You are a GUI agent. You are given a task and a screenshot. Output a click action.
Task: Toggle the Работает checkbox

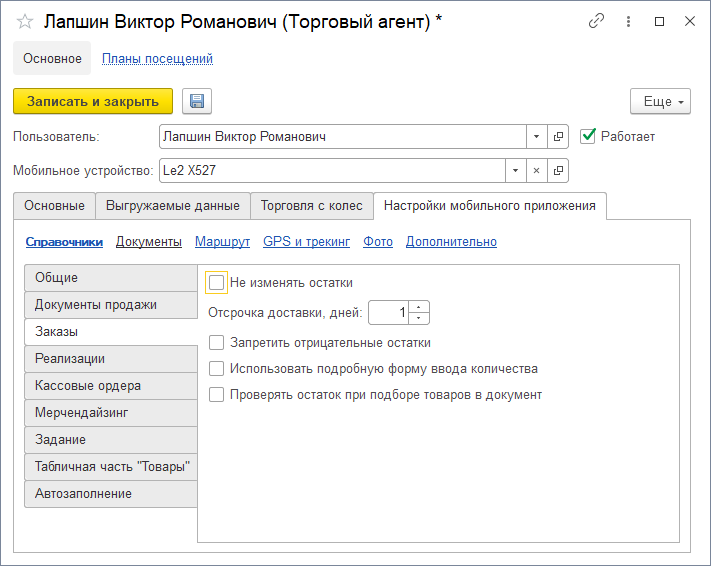tap(588, 136)
